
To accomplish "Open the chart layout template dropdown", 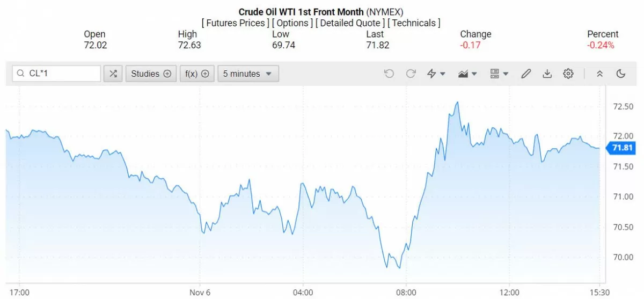I will tap(499, 74).
